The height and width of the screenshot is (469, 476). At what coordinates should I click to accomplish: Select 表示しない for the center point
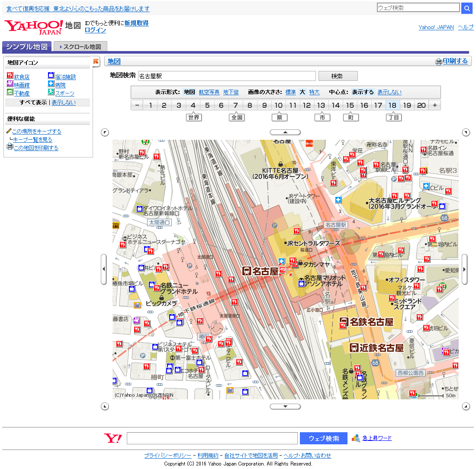(x=389, y=92)
